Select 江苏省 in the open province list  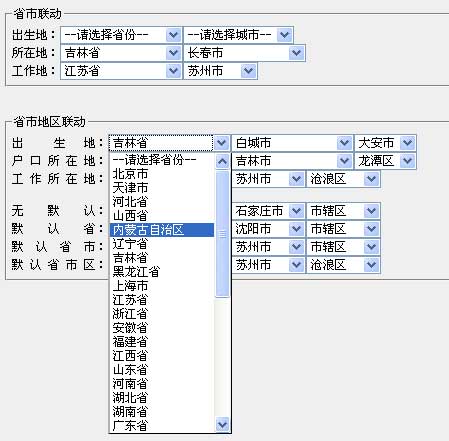click(x=162, y=300)
